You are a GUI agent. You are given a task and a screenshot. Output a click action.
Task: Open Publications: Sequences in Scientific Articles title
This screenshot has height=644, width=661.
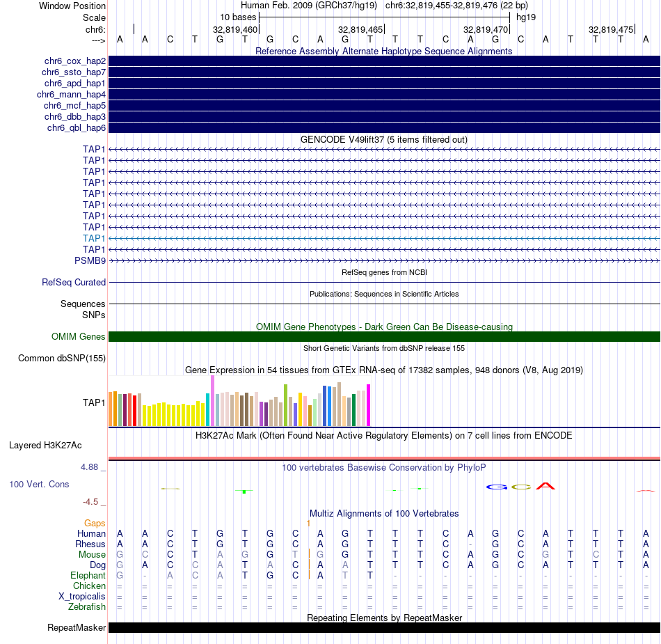(384, 294)
